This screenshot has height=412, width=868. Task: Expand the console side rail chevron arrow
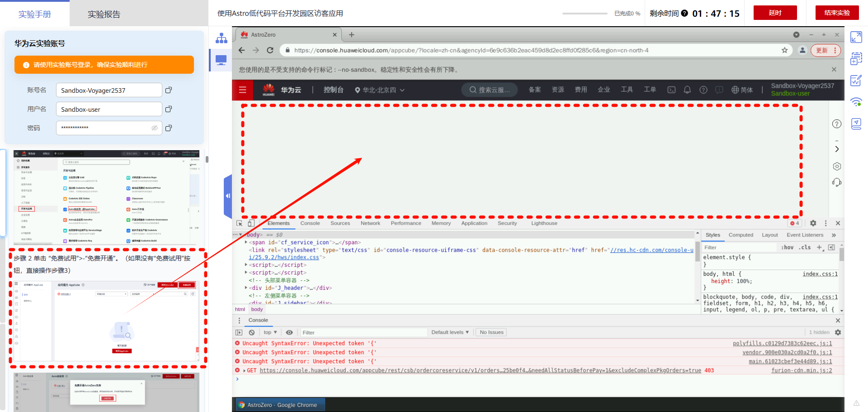point(837,149)
